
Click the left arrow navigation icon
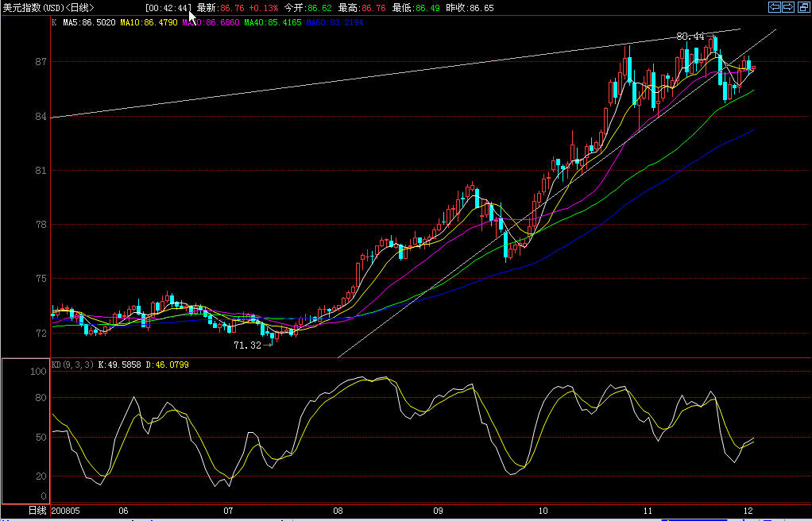click(x=775, y=7)
